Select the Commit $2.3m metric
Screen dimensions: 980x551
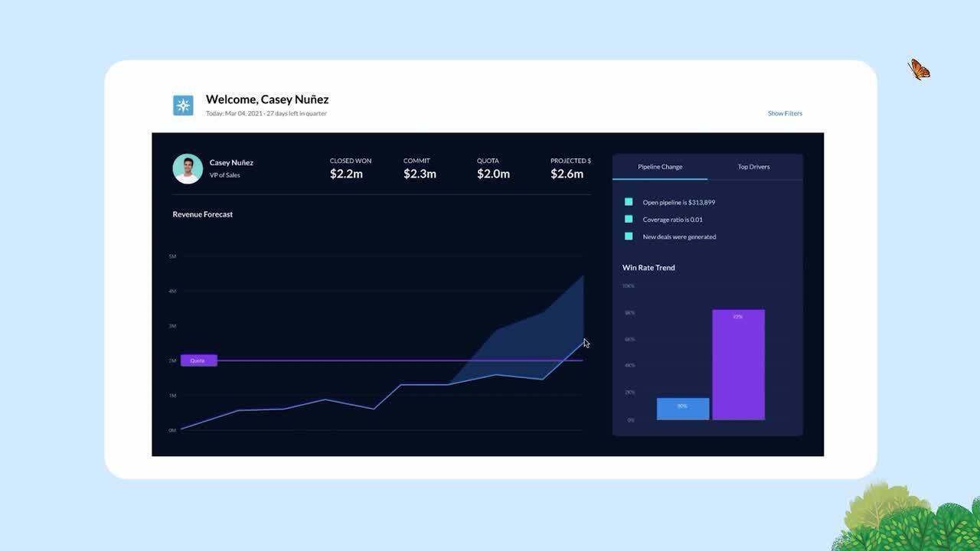pos(420,169)
